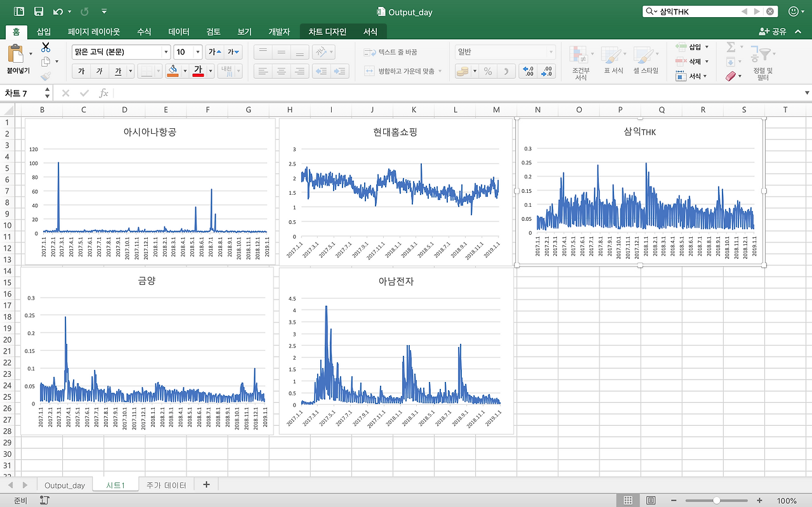Add a new sheet with plus button
The image size is (812, 507).
(x=206, y=485)
